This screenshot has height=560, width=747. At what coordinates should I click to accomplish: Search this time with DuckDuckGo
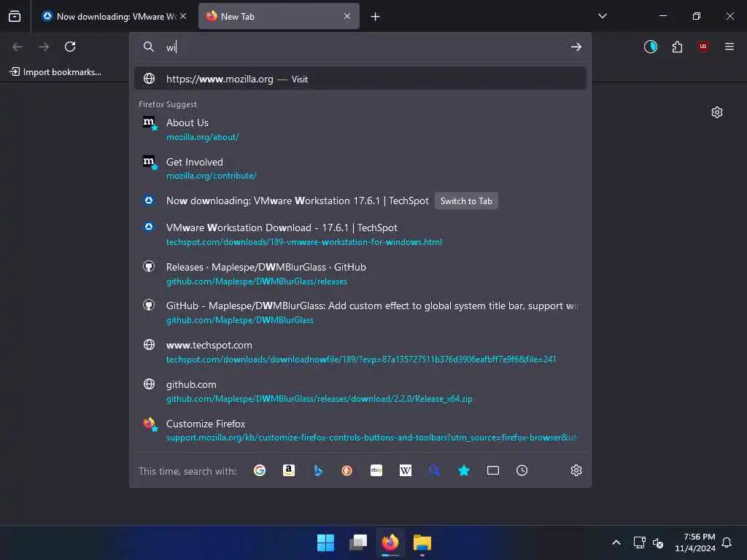tap(347, 470)
